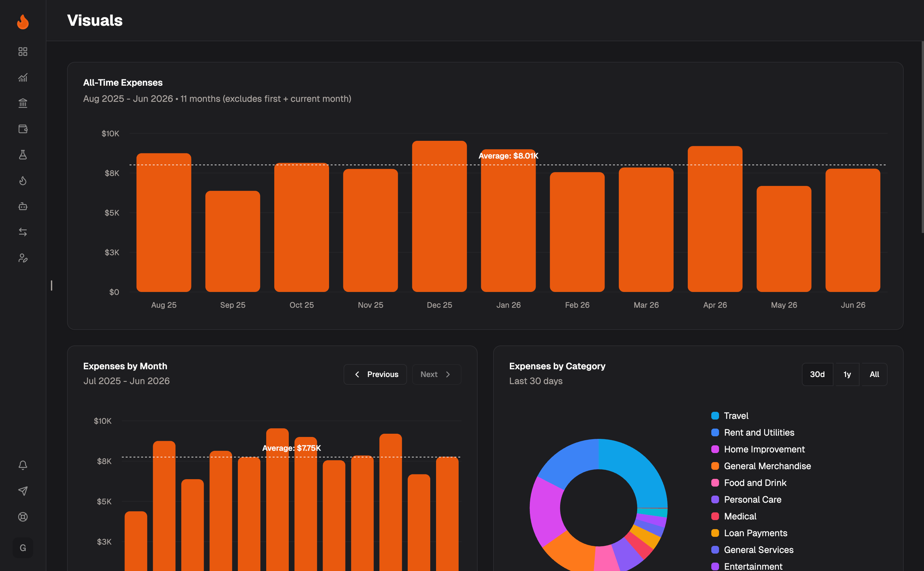Click the Next months button

click(436, 374)
